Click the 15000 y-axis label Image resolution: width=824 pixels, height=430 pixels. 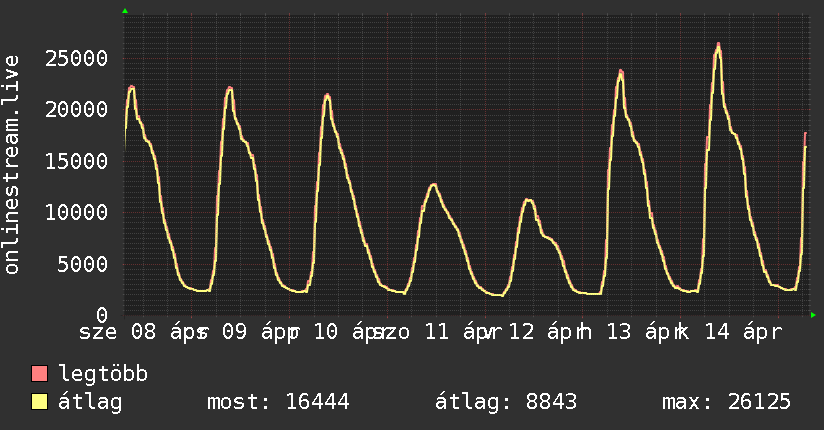[76, 161]
